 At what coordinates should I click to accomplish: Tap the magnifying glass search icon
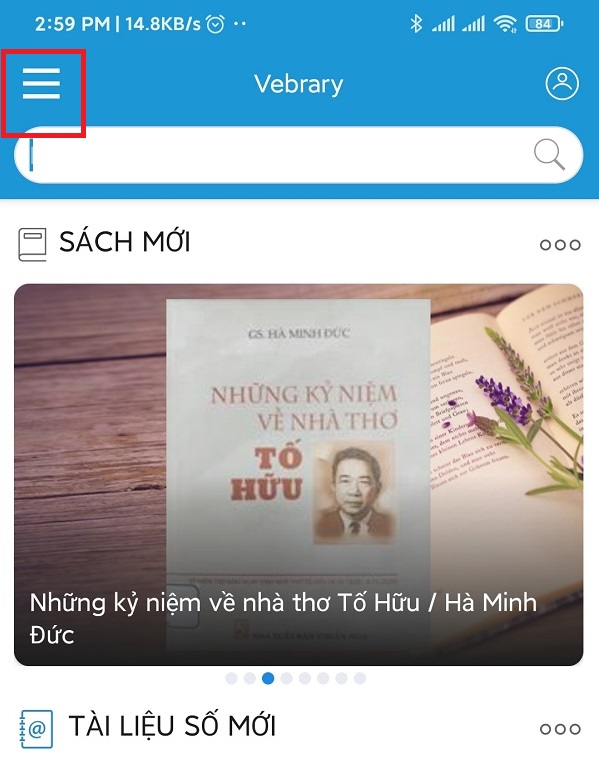tap(549, 155)
